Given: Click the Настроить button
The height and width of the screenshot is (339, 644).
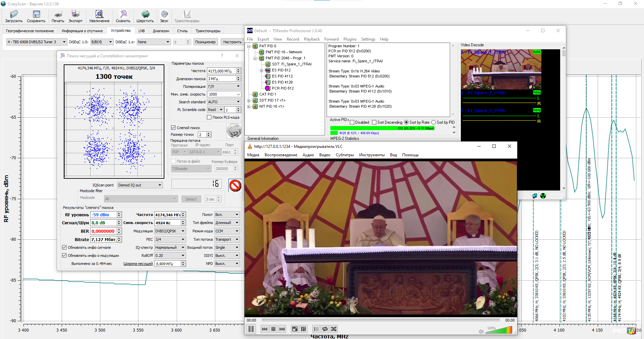Looking at the screenshot, I should [x=232, y=42].
